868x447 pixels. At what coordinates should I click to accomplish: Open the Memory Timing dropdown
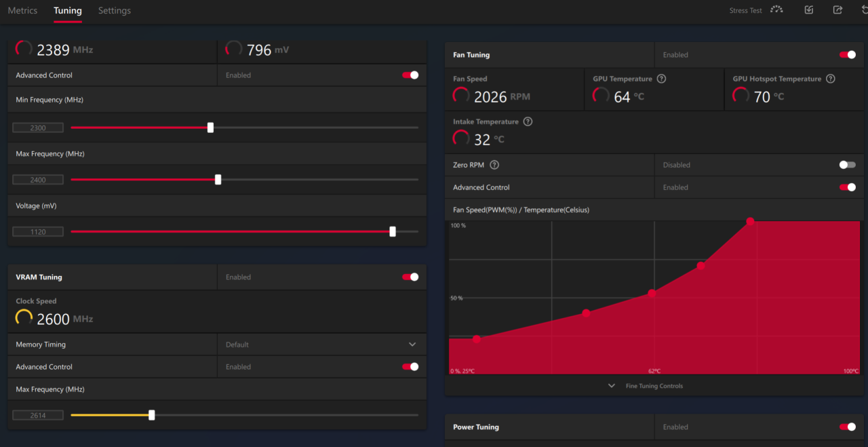(412, 345)
